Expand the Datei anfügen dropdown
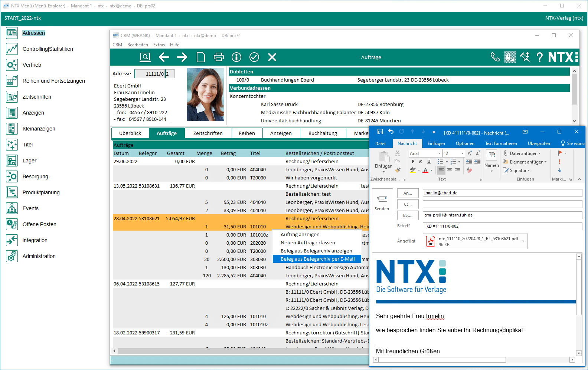This screenshot has height=370, width=588. tap(539, 153)
